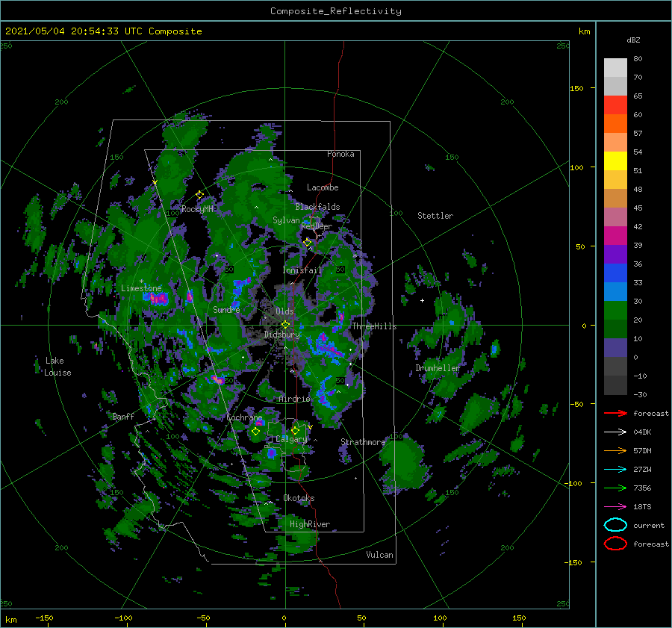The height and width of the screenshot is (628, 672).
Task: Click the Composite_Reflectivity title text
Action: point(335,11)
